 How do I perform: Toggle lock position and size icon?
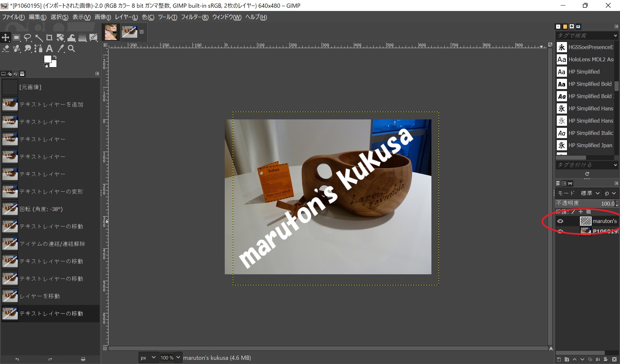tap(581, 212)
